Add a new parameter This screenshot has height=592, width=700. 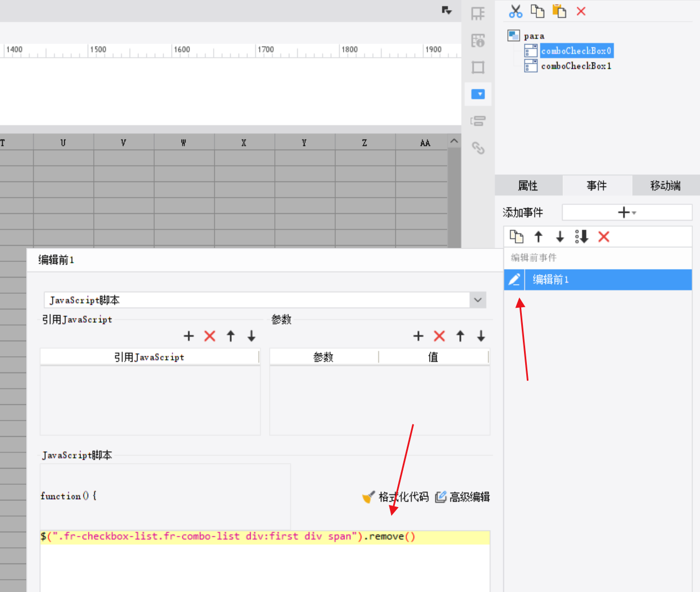tap(418, 336)
